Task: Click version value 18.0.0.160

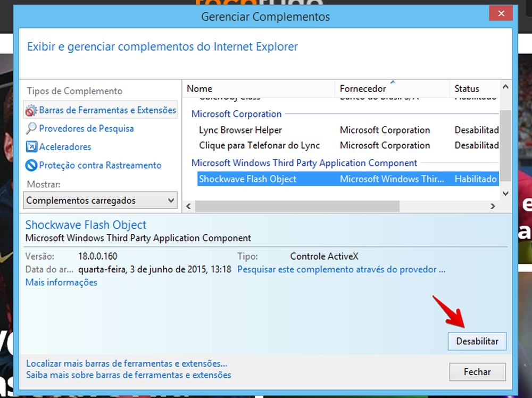Action: pyautogui.click(x=98, y=256)
